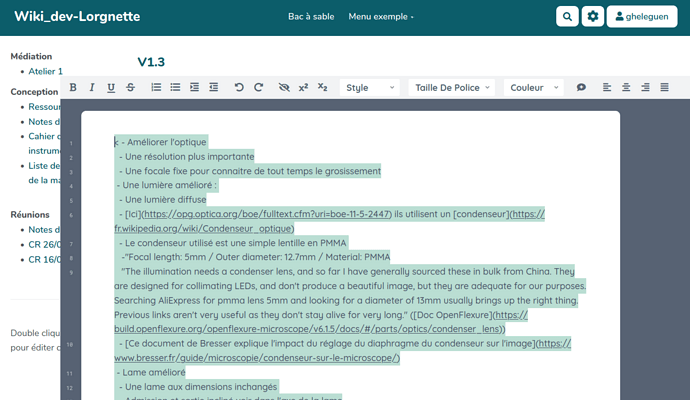Screen dimensions: 690x400
Task: Go to the Bac à sable page
Action: click(x=311, y=17)
